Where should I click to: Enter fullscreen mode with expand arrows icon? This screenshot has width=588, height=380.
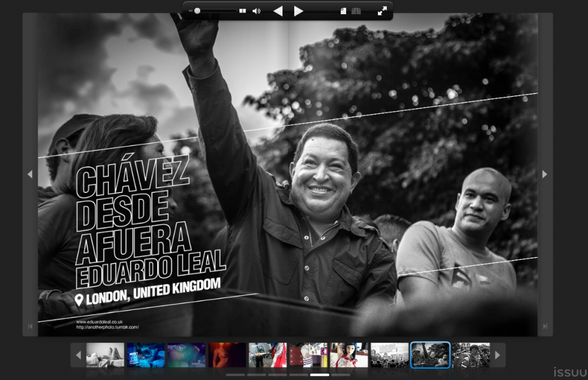pos(382,11)
